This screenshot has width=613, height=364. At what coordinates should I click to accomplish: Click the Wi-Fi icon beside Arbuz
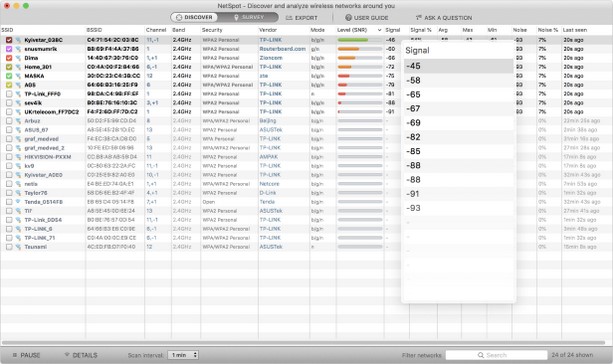click(18, 121)
